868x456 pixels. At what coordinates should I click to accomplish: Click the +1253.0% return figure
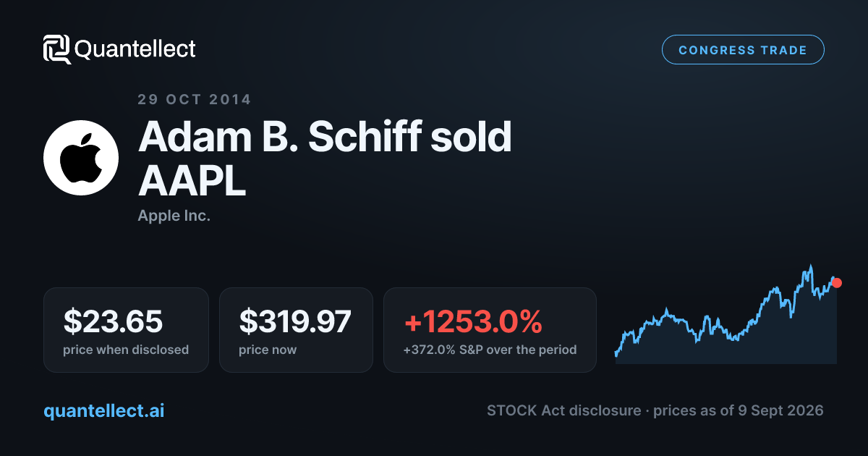(472, 321)
